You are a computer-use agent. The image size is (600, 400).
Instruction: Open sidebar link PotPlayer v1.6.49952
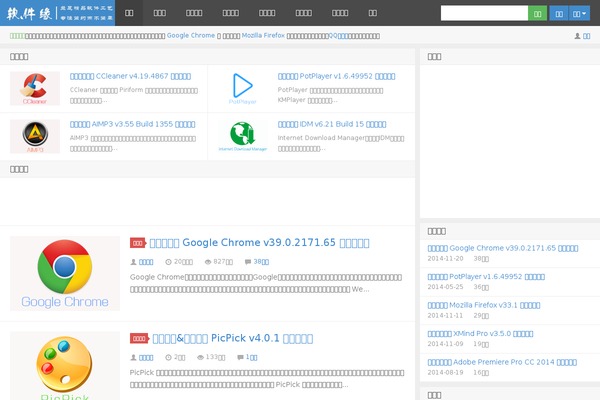[x=486, y=276]
